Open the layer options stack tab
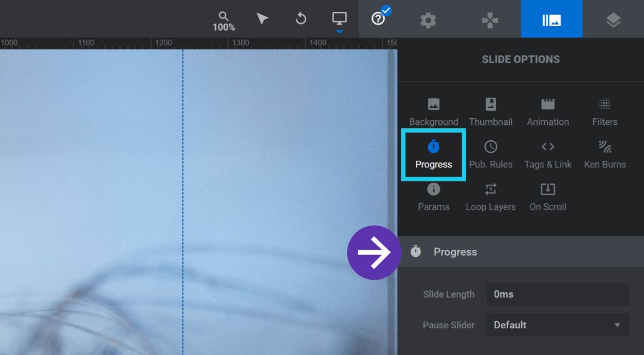The height and width of the screenshot is (355, 644). point(613,20)
